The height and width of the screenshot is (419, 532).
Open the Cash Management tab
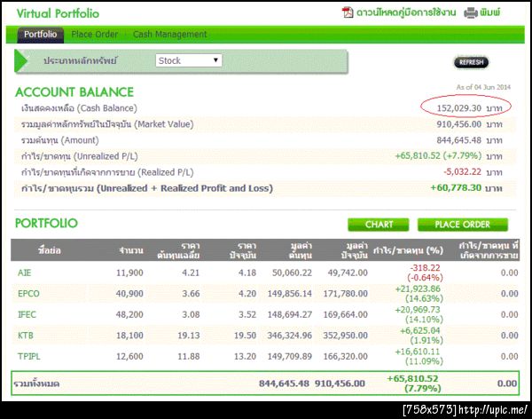(169, 35)
